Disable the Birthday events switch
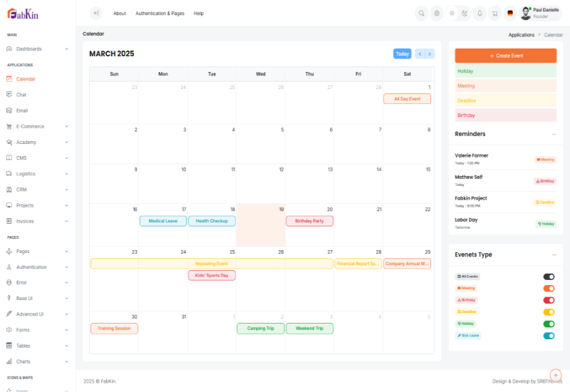Viewport: 570px width, 392px height. coord(549,300)
